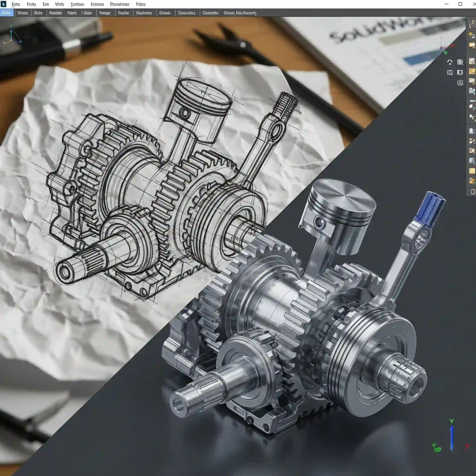Switch to the 'Bange' ribbon tab
This screenshot has height=476, width=476.
(x=105, y=13)
